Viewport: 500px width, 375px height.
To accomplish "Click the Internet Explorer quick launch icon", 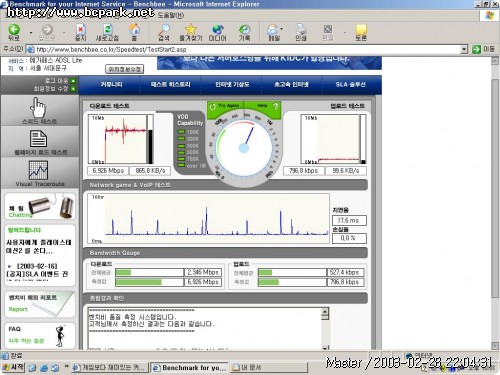I will pyautogui.click(x=44, y=368).
